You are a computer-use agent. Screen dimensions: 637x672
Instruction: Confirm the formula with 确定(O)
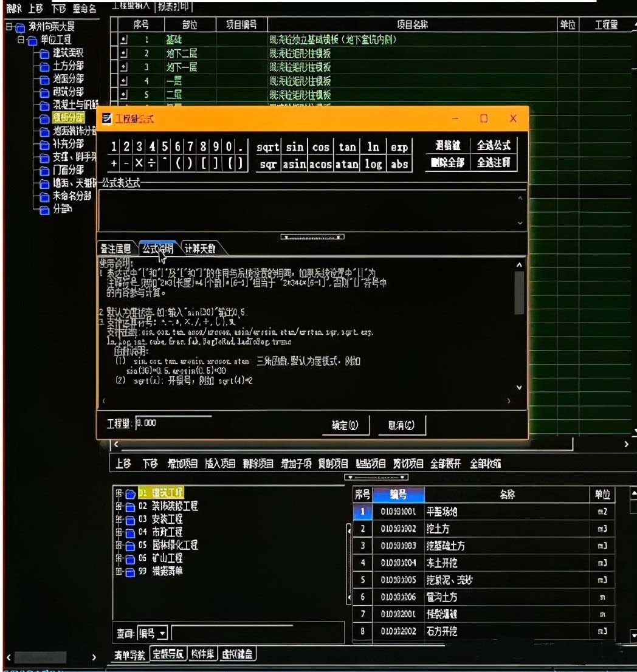point(345,425)
